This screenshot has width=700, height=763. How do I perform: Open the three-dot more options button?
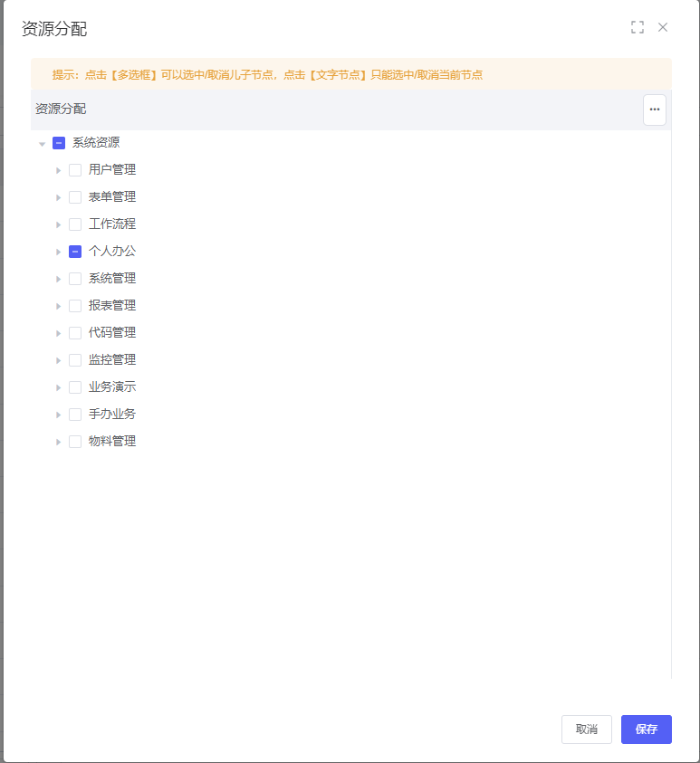pos(654,110)
